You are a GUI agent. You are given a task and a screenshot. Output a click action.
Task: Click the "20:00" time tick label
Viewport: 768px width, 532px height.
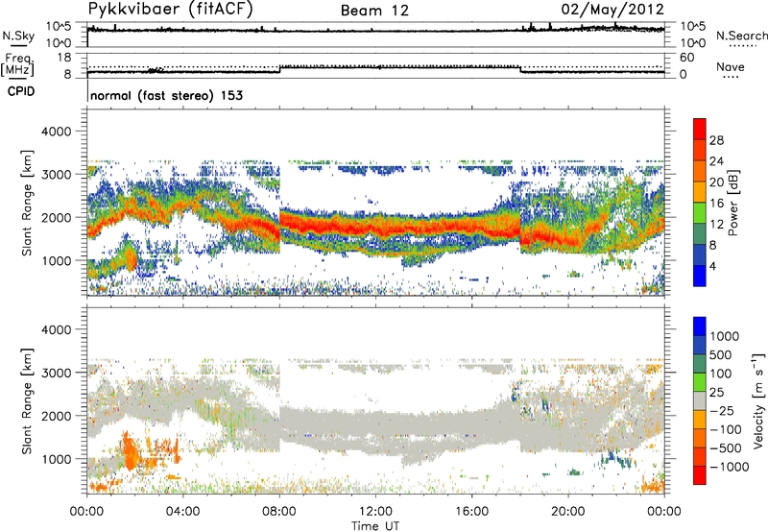[567, 512]
